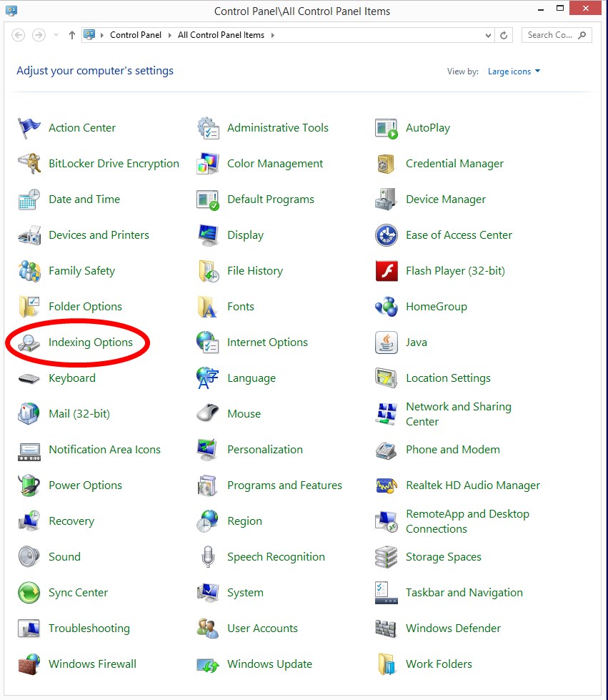
Task: Open the Internet Options link
Action: 267,342
